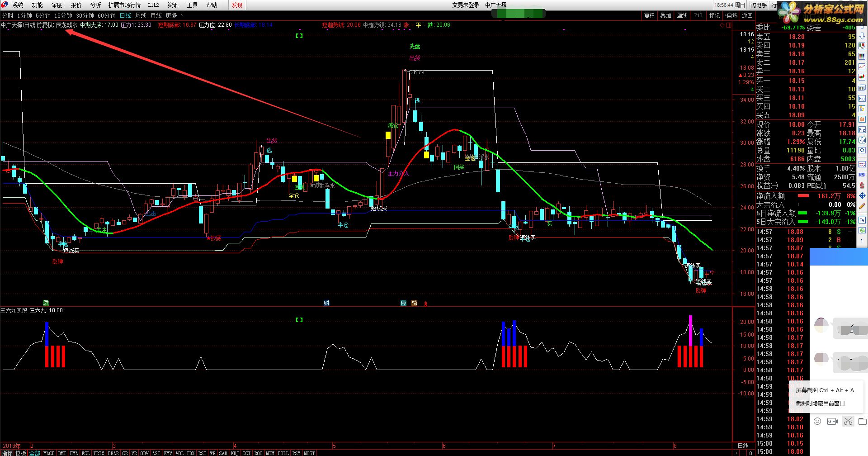This screenshot has width=868, height=456.
Task: Open the 分析 menu
Action: point(96,5)
